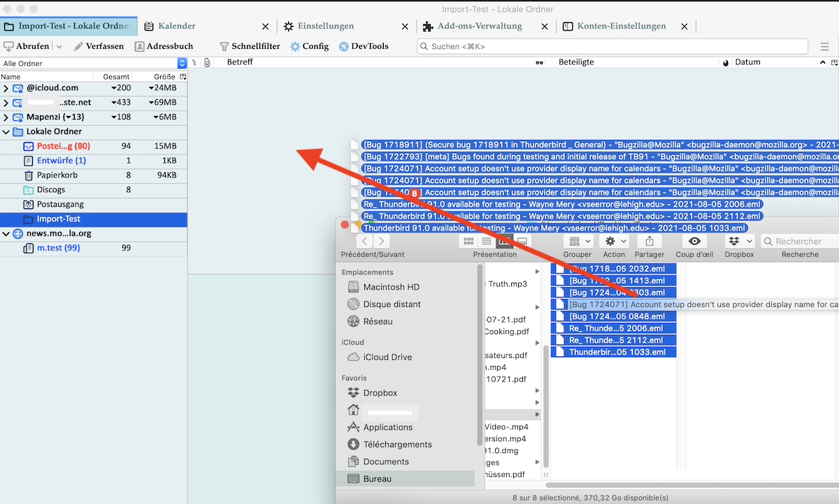
Task: Open the Thunderbird hamburger app menu
Action: click(x=824, y=47)
